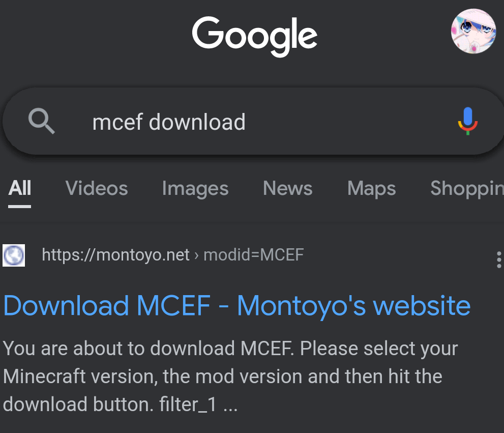Tap the colorful mic icon in the search bar
This screenshot has height=433, width=504.
tap(467, 121)
